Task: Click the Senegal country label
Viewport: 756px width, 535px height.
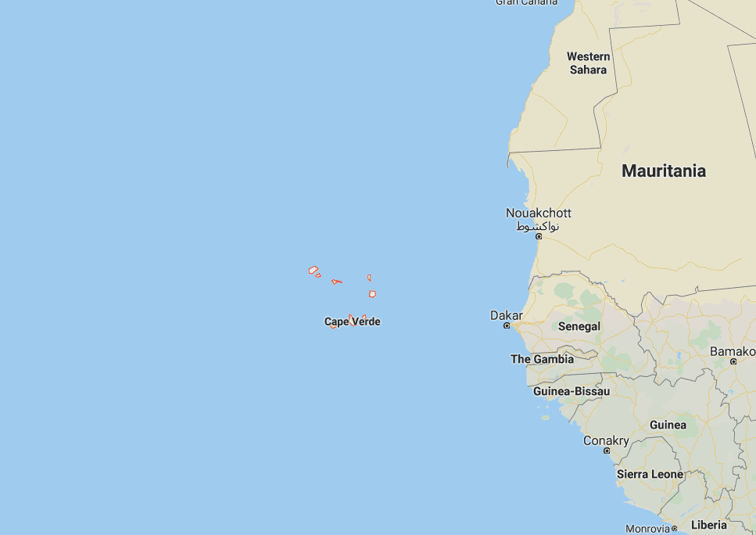Action: pyautogui.click(x=579, y=327)
